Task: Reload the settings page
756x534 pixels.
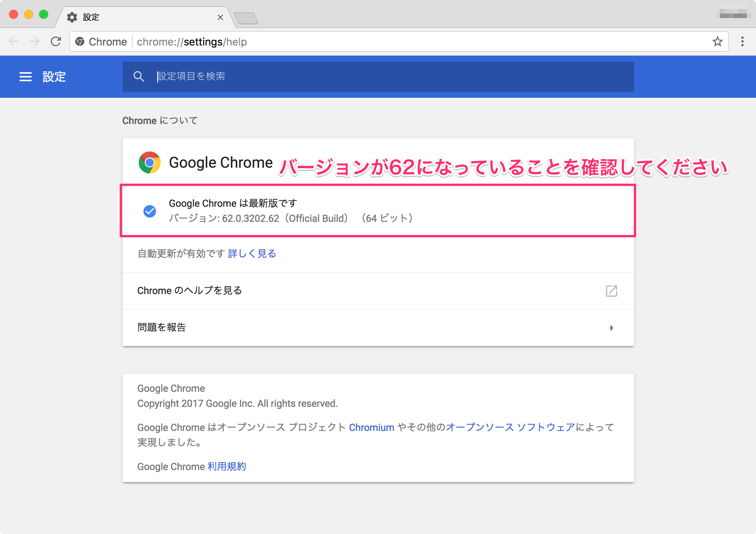Action: (x=56, y=41)
